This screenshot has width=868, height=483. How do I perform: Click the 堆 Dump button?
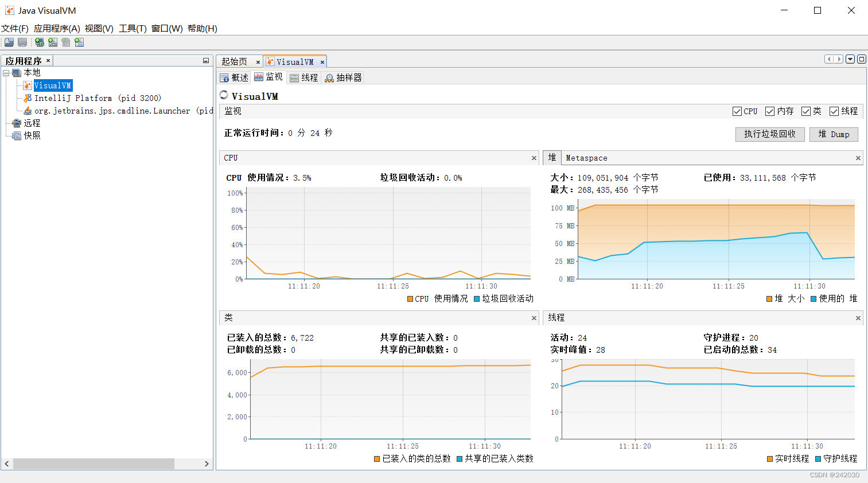pos(834,134)
